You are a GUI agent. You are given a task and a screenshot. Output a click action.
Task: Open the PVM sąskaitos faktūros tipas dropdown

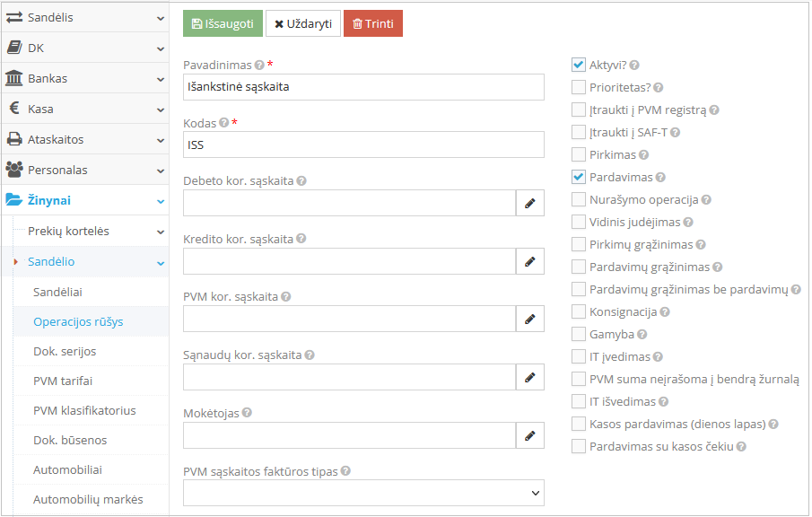click(x=363, y=493)
